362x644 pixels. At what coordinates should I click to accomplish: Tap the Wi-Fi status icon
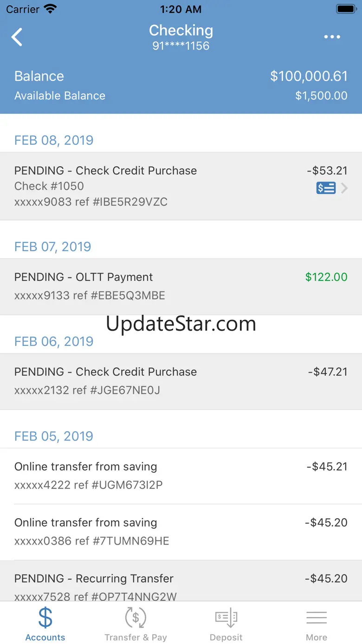(50, 9)
